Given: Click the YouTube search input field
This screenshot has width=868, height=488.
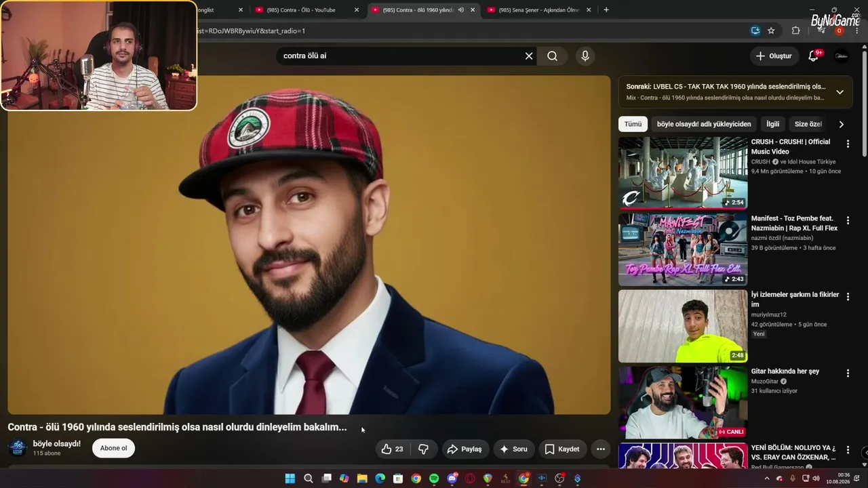Looking at the screenshot, I should [400, 56].
